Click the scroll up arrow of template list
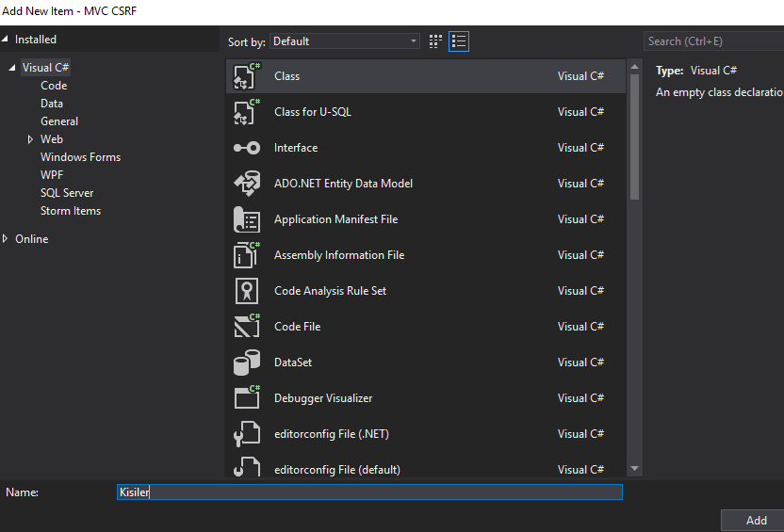Screen dimensions: 784x532 coord(634,67)
